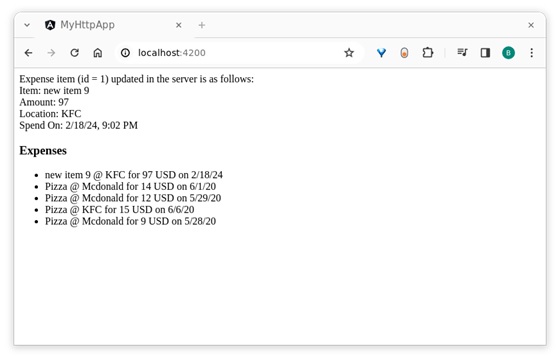Toggle the browser side panel
The width and height of the screenshot is (560, 361).
(485, 53)
